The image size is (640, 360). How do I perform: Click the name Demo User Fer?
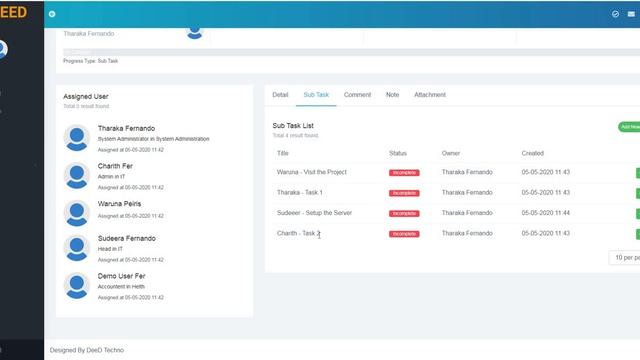coord(121,276)
